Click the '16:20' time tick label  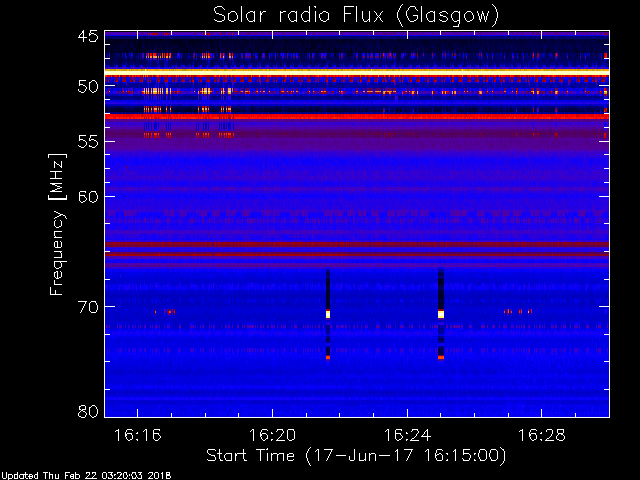(x=273, y=435)
